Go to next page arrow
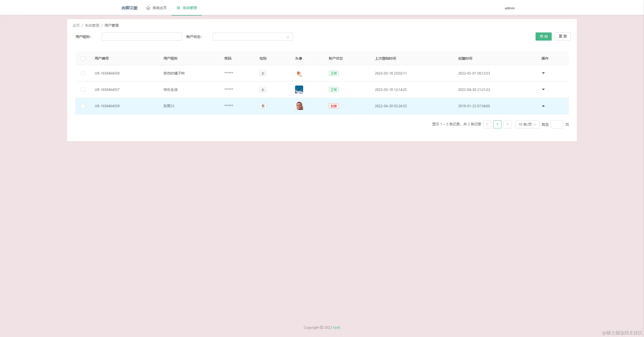Image resolution: width=644 pixels, height=337 pixels. coord(507,124)
